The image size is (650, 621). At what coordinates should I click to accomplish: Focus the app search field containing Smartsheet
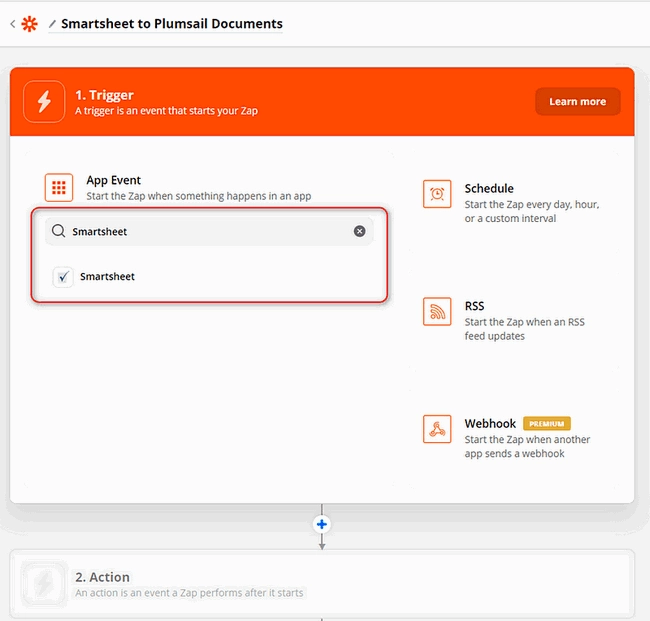tap(209, 231)
